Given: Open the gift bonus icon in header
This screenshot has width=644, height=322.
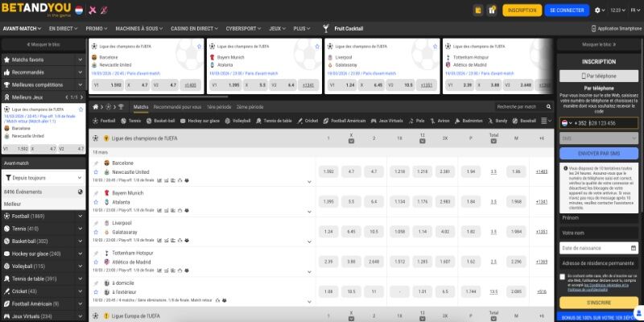Looking at the screenshot, I should pos(492,10).
